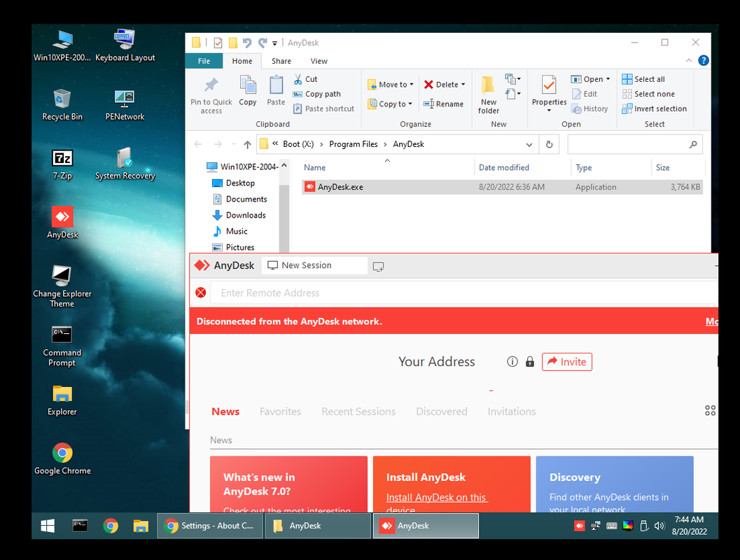Select Downloads in the navigation pane
740x560 pixels.
click(239, 215)
